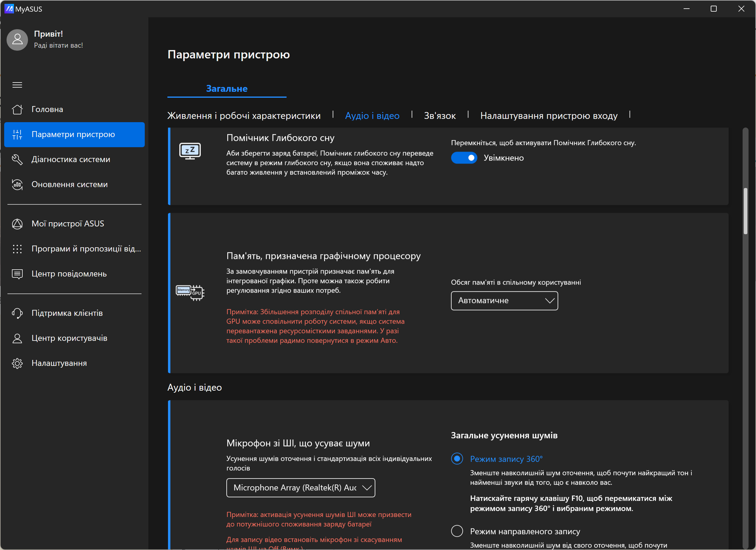Click the person icon for Центр користувачів

pos(17,338)
